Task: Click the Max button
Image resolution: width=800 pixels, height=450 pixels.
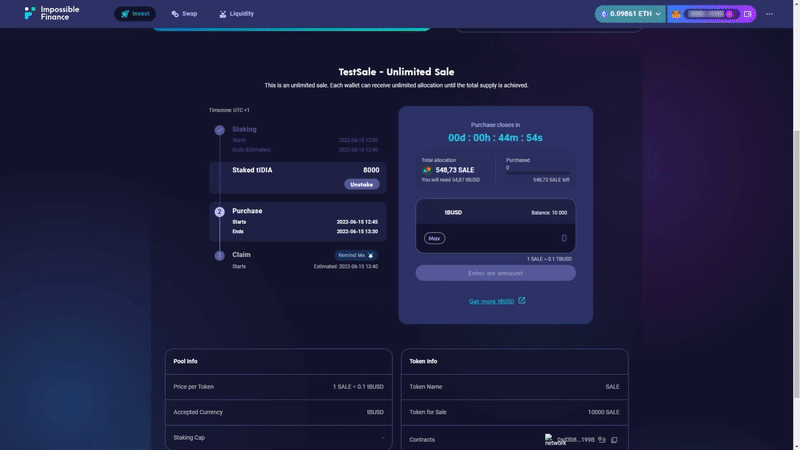Action: pos(434,238)
